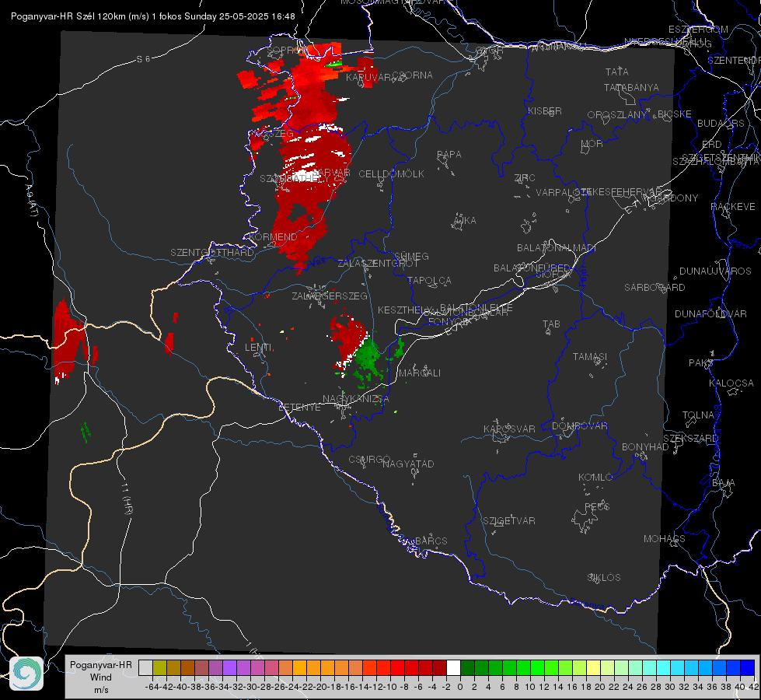Click the 'm/s' unit label in the legend

(x=101, y=690)
